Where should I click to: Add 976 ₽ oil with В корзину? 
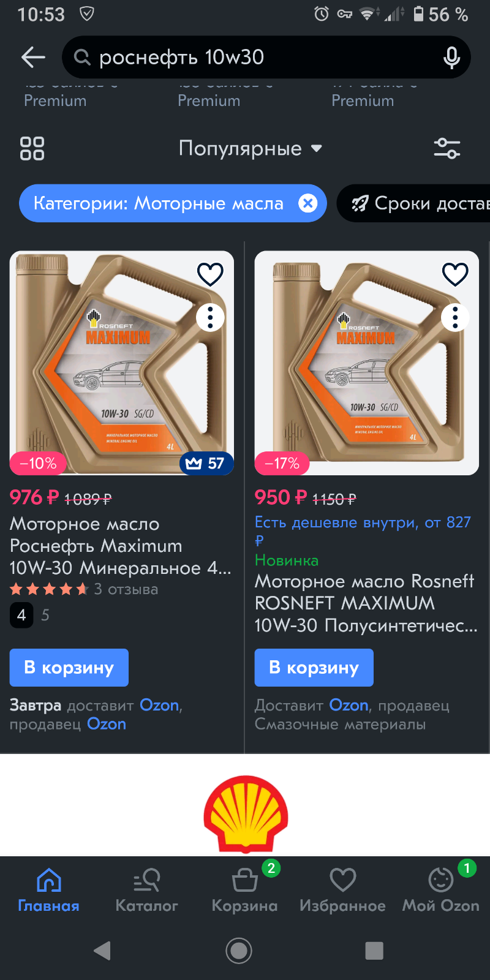point(69,668)
